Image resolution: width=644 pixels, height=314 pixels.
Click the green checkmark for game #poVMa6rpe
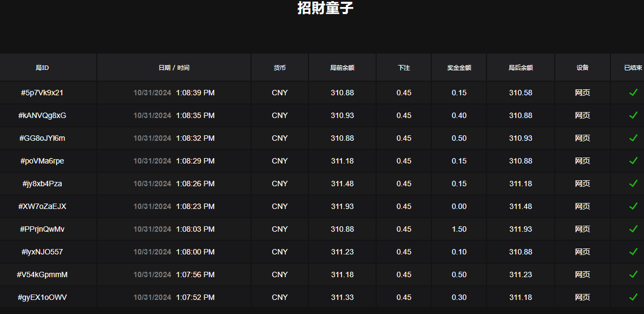tap(633, 161)
